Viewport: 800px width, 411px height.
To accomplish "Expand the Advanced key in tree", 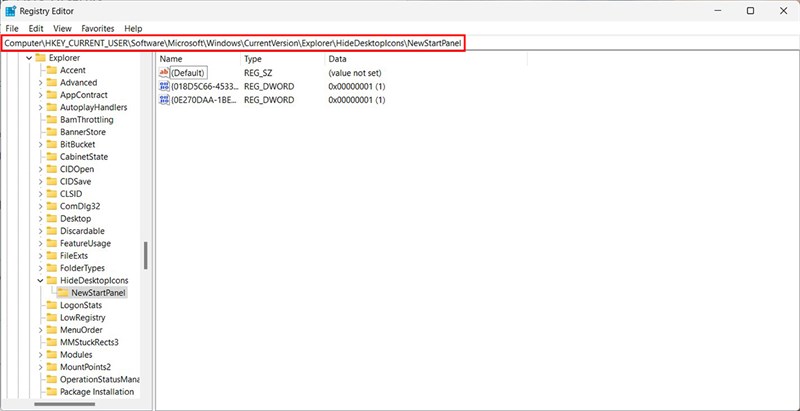I will 40,83.
